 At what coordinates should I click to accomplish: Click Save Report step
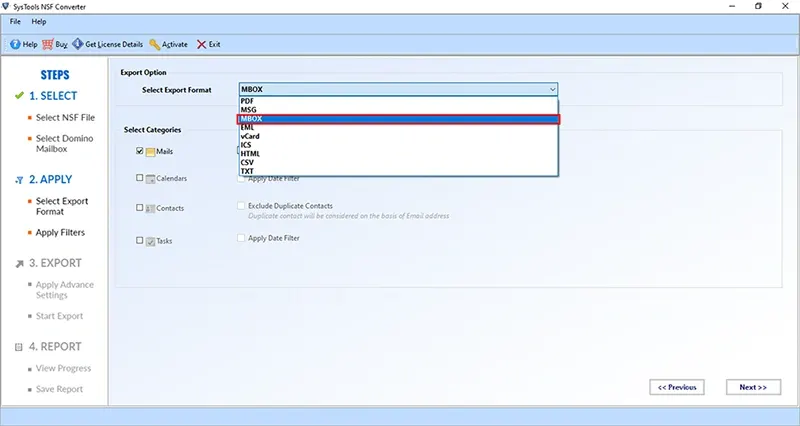pos(59,389)
